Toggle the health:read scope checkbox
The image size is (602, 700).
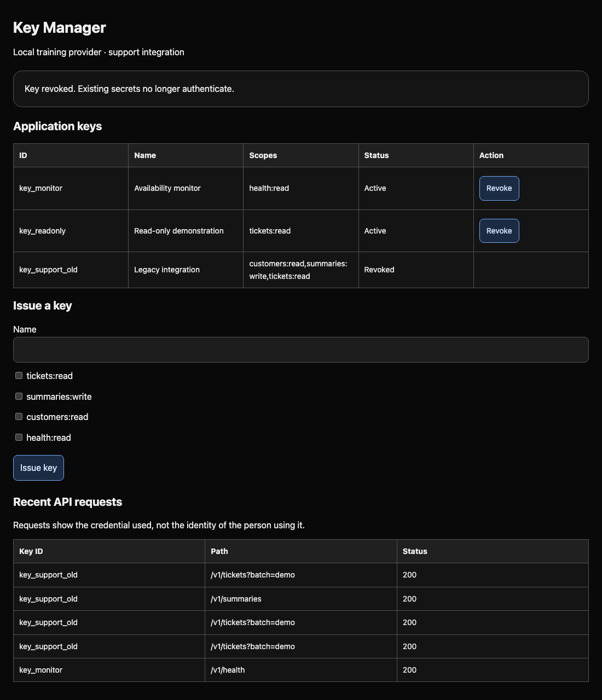(x=19, y=437)
